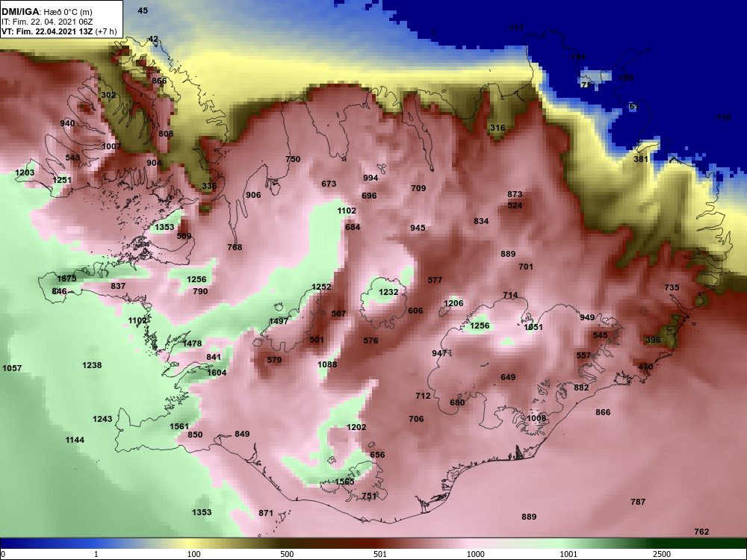
Task: Click the 1051 map value
Action: click(x=533, y=327)
